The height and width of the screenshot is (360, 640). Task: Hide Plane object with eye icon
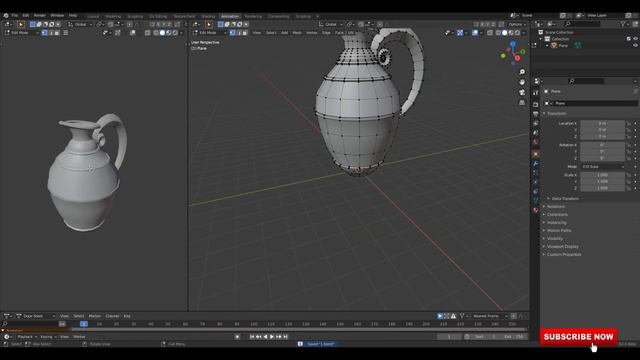(636, 46)
